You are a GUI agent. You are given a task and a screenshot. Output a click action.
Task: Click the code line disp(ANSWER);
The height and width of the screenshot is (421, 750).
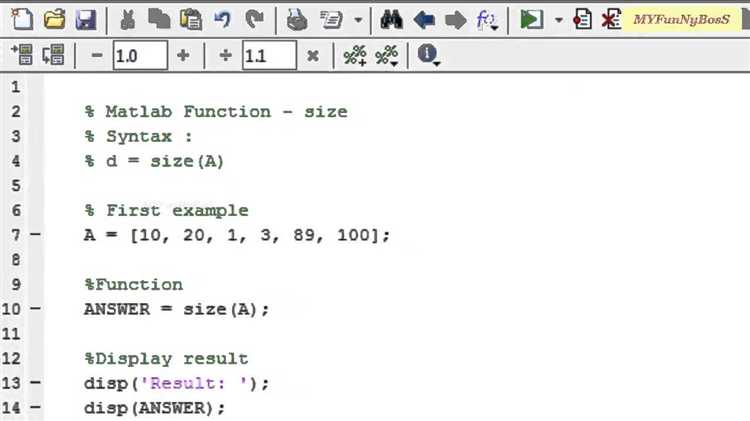(x=154, y=408)
